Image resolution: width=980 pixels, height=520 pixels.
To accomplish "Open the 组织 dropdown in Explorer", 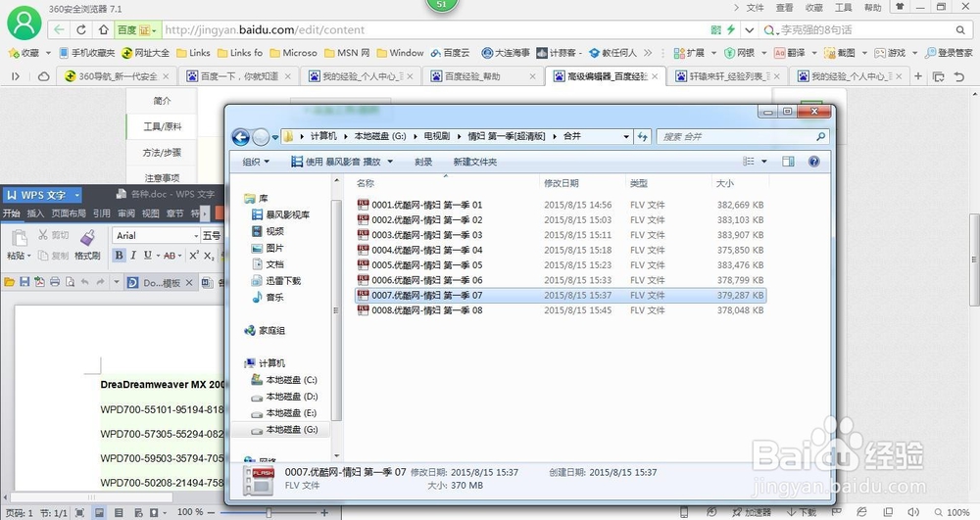I will coord(256,162).
